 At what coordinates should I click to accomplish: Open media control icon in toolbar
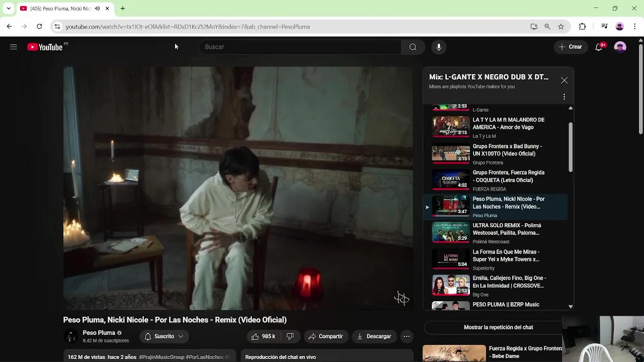click(605, 27)
